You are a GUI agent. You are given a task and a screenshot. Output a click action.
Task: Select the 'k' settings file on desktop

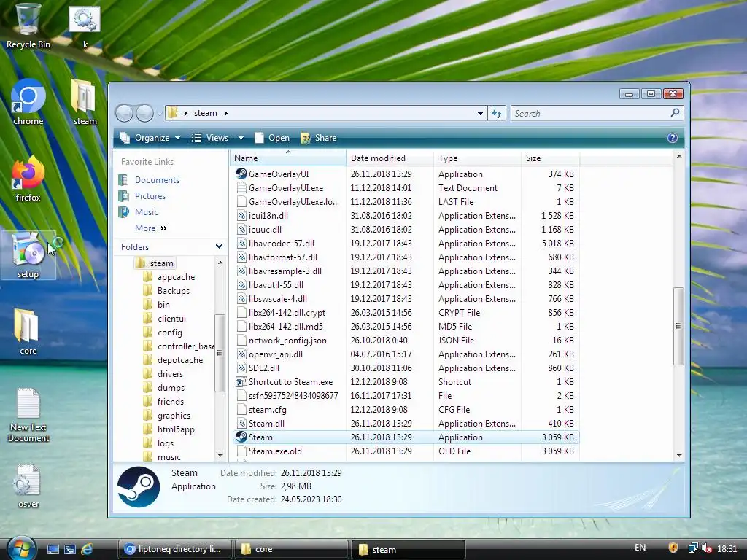pos(85,26)
